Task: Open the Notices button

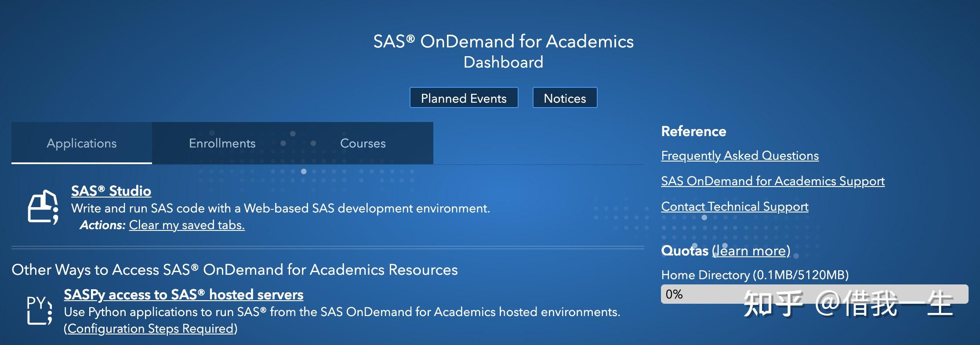Action: click(565, 98)
